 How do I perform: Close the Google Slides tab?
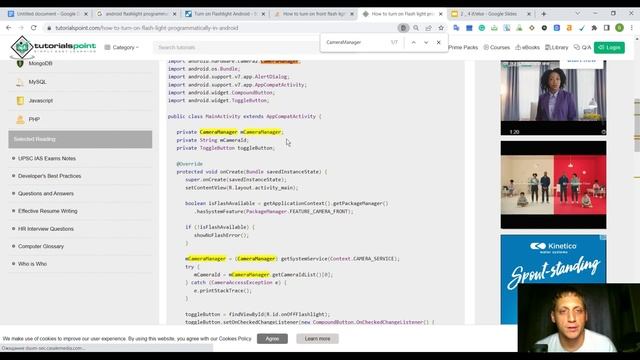[529, 14]
